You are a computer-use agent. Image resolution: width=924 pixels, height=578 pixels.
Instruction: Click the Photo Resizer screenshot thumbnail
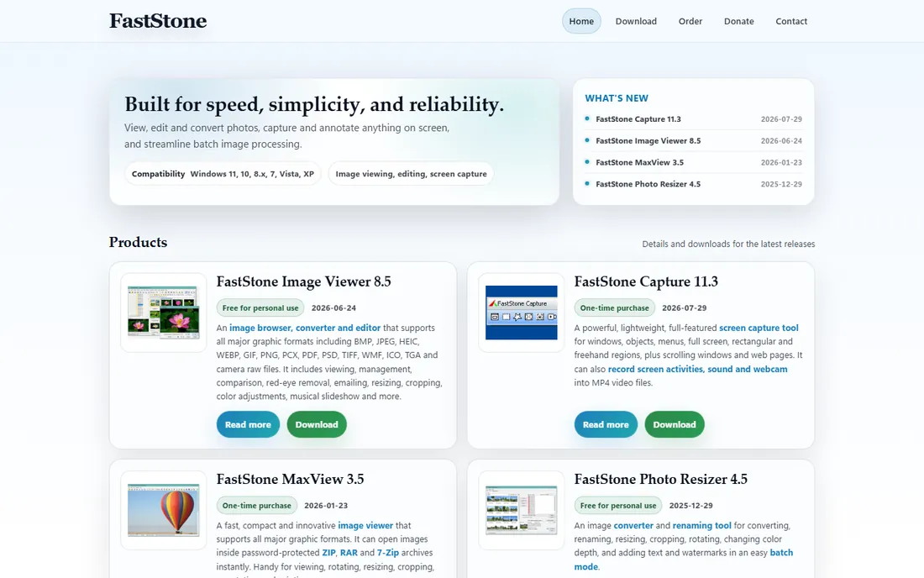click(x=522, y=510)
